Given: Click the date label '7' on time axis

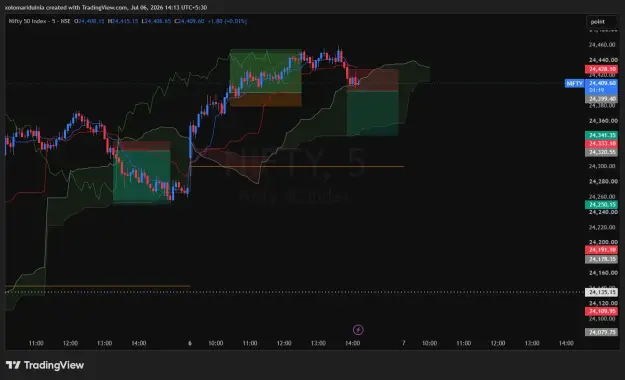Looking at the screenshot, I should pos(403,343).
